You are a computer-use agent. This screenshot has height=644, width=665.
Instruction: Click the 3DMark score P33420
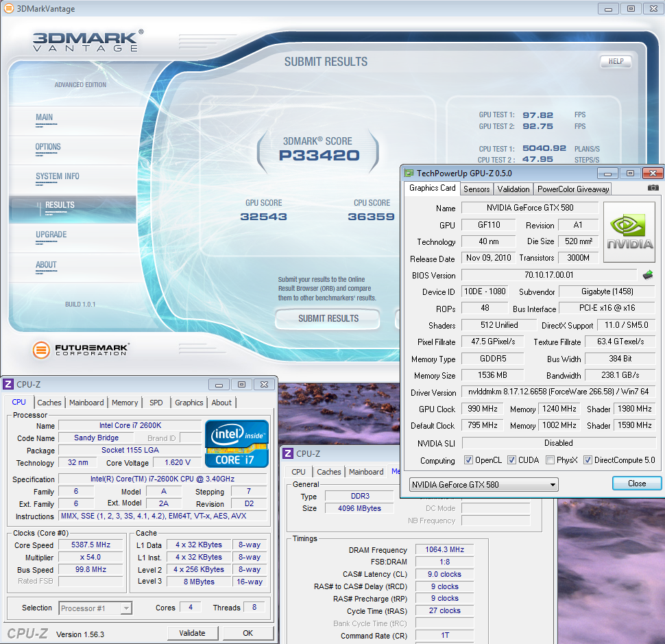(319, 156)
